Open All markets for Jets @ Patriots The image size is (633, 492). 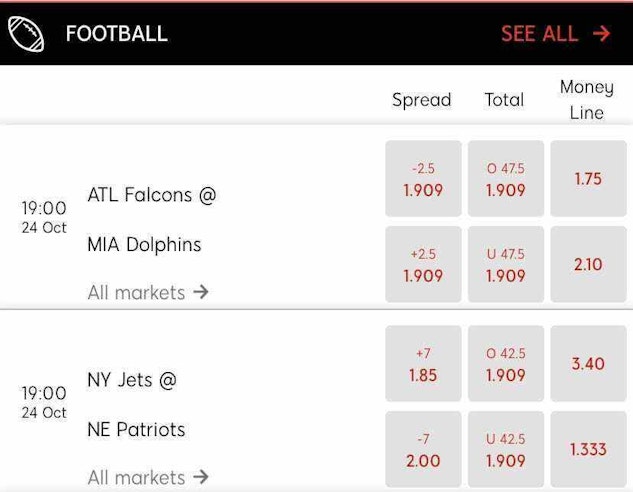(148, 478)
